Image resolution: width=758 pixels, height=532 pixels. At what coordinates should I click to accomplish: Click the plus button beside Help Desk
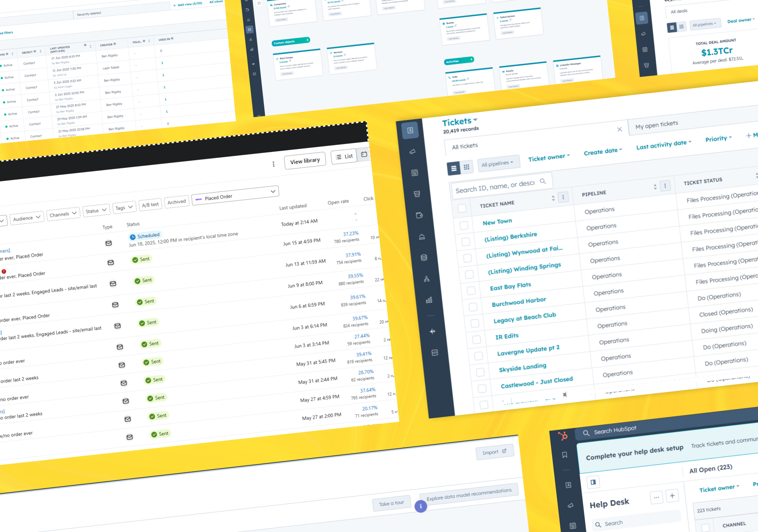tap(672, 496)
